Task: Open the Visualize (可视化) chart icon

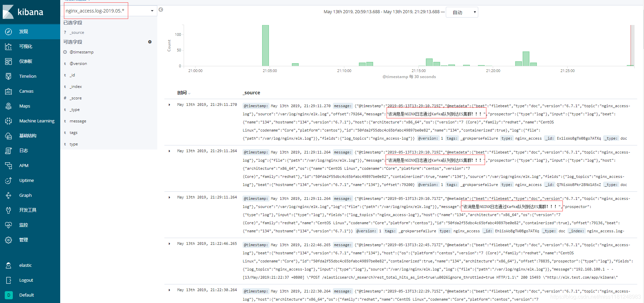Action: click(x=8, y=46)
